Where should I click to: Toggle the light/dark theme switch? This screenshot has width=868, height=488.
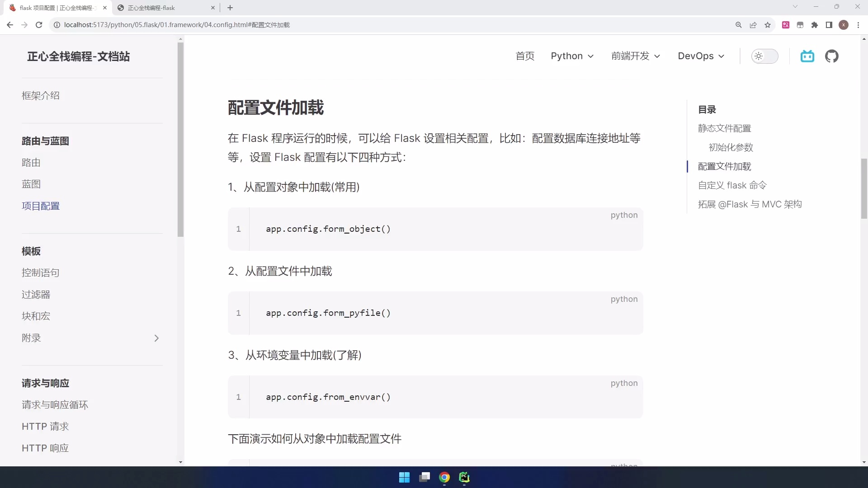click(764, 56)
